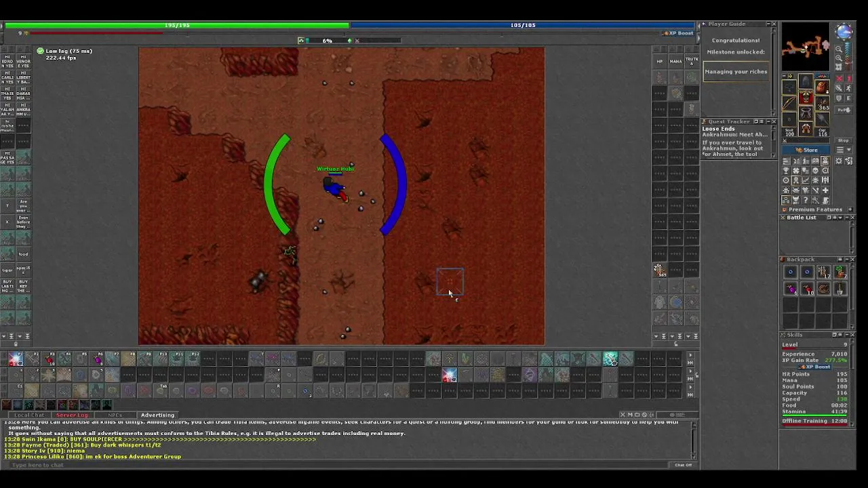This screenshot has width=868, height=488.
Task: Open the help question mark icon
Action: tap(806, 200)
